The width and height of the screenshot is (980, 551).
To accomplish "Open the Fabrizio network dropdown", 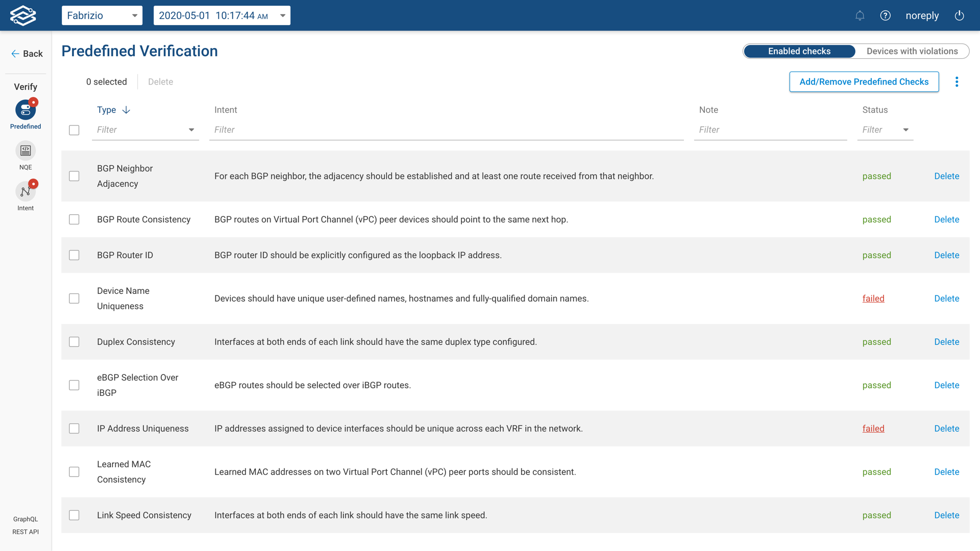I will coord(102,15).
